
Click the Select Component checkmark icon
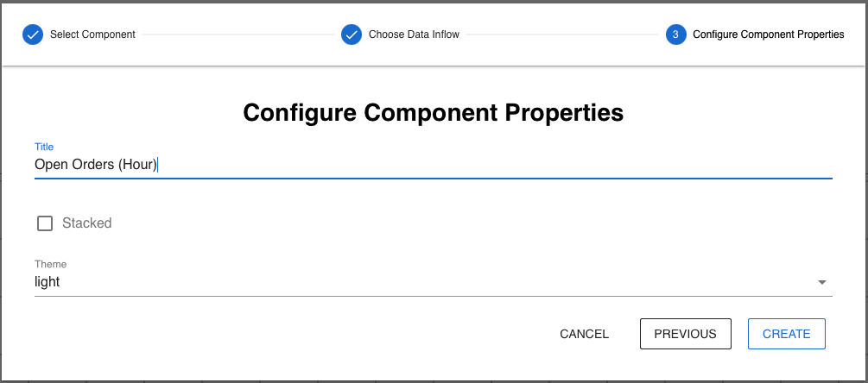click(33, 35)
